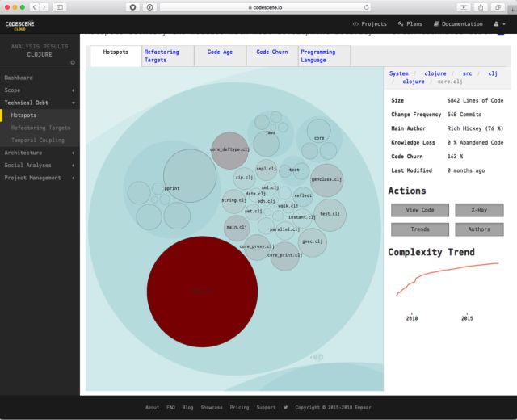
Task: Expand the Social Analyses section
Action: click(x=40, y=166)
